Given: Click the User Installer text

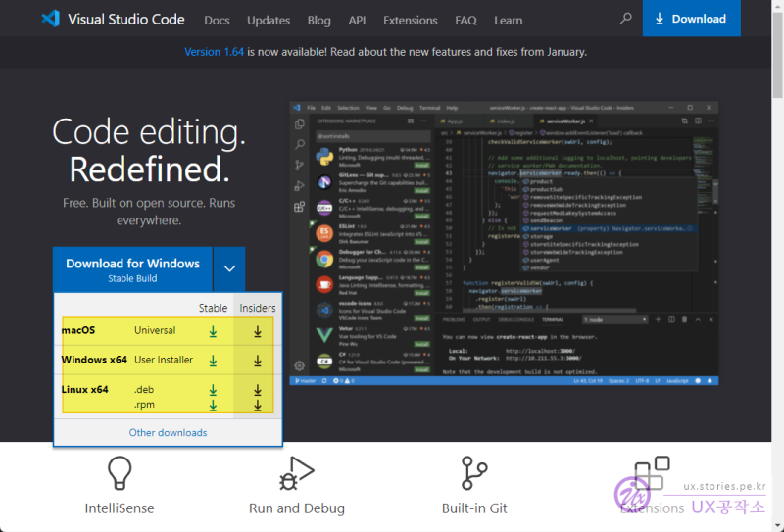Looking at the screenshot, I should [x=164, y=360].
